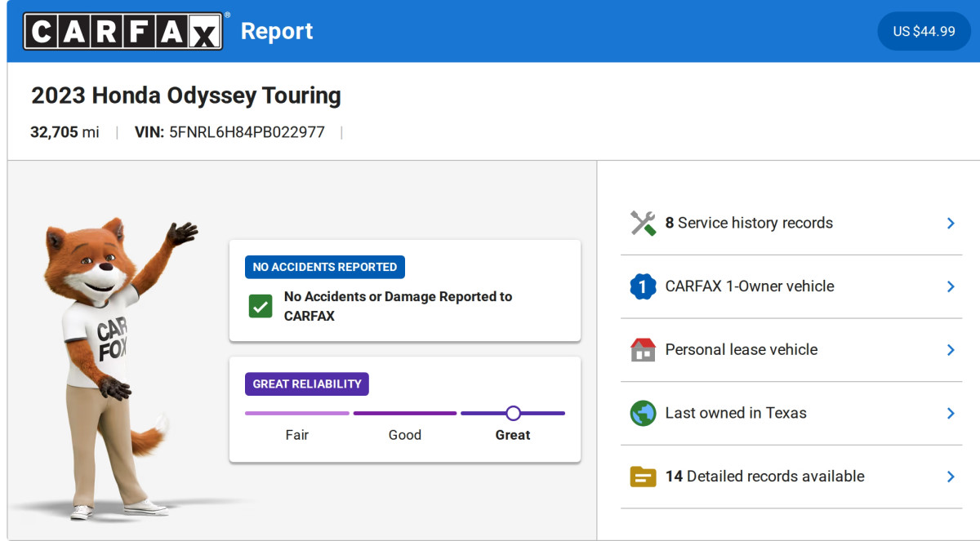
Task: Expand the Personal lease vehicle chevron
Action: click(x=951, y=349)
